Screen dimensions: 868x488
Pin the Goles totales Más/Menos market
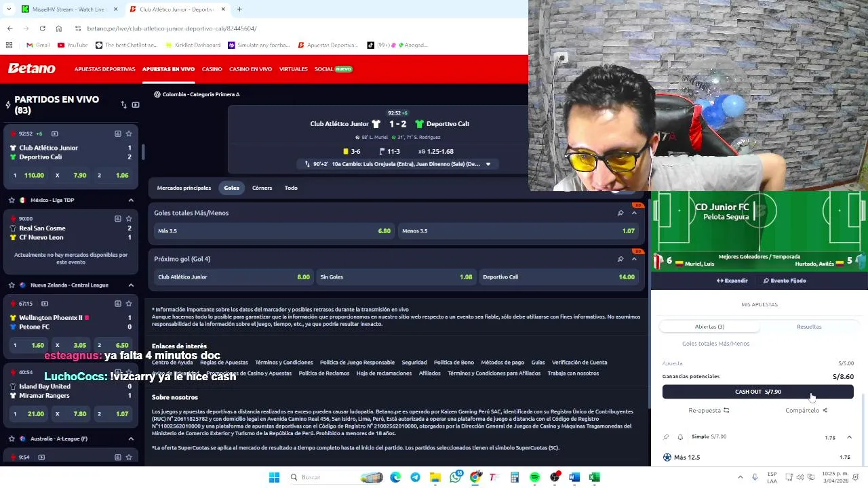[620, 213]
